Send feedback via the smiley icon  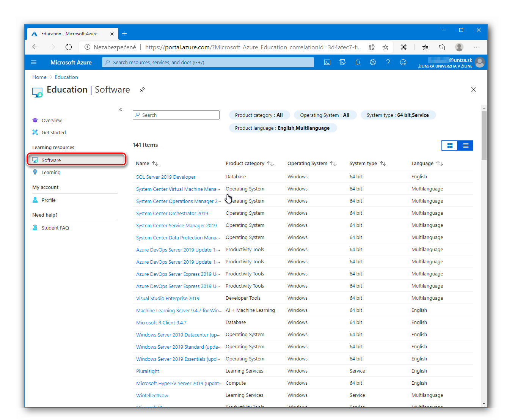click(x=403, y=62)
